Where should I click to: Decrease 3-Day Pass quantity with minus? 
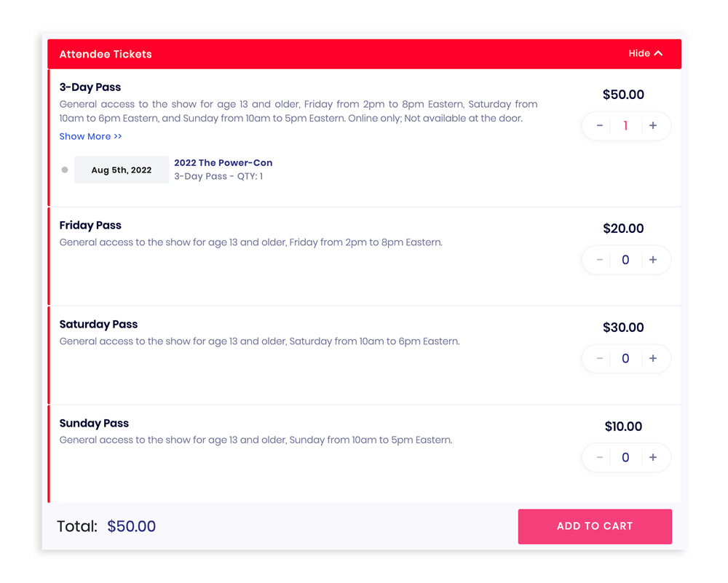pyautogui.click(x=599, y=125)
